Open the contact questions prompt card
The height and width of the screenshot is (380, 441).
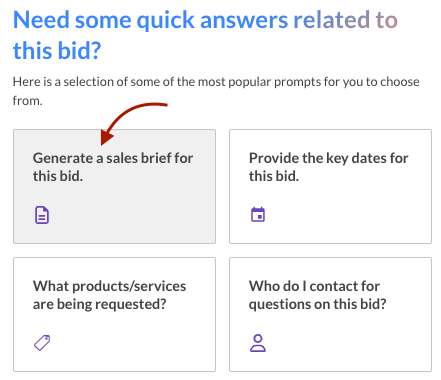click(330, 314)
